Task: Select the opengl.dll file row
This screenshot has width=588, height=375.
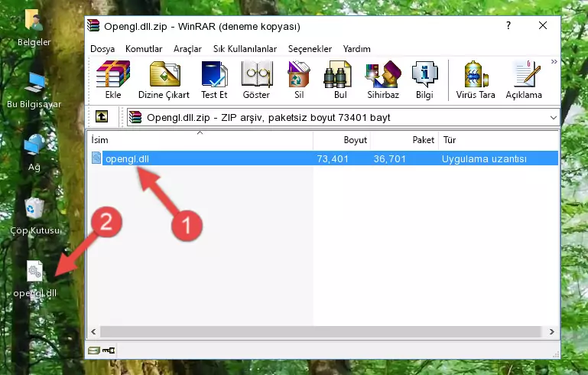Action: (324, 158)
